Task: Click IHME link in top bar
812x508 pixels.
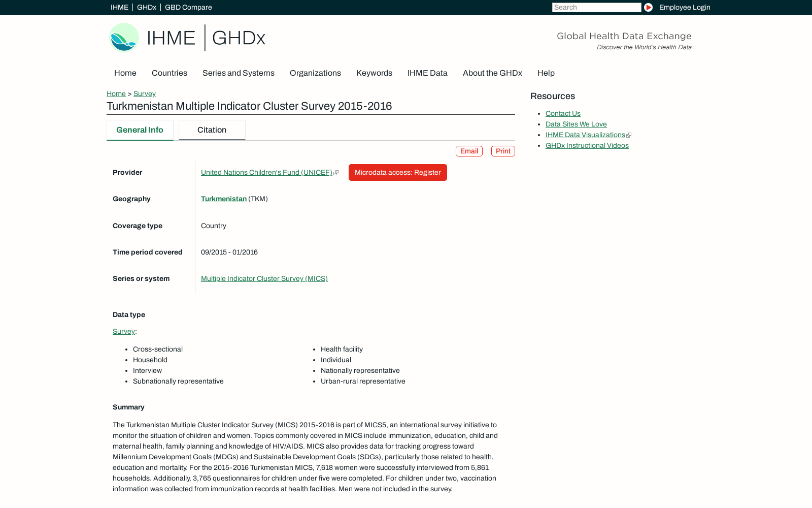Action: (x=119, y=8)
